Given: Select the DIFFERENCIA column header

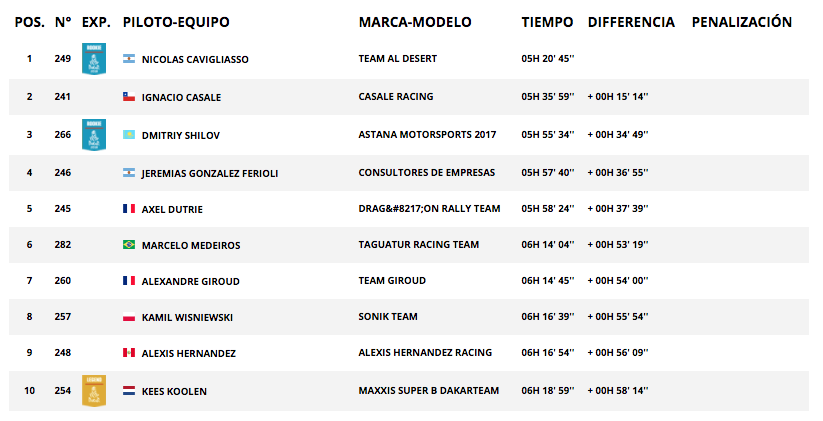Looking at the screenshot, I should (x=631, y=22).
